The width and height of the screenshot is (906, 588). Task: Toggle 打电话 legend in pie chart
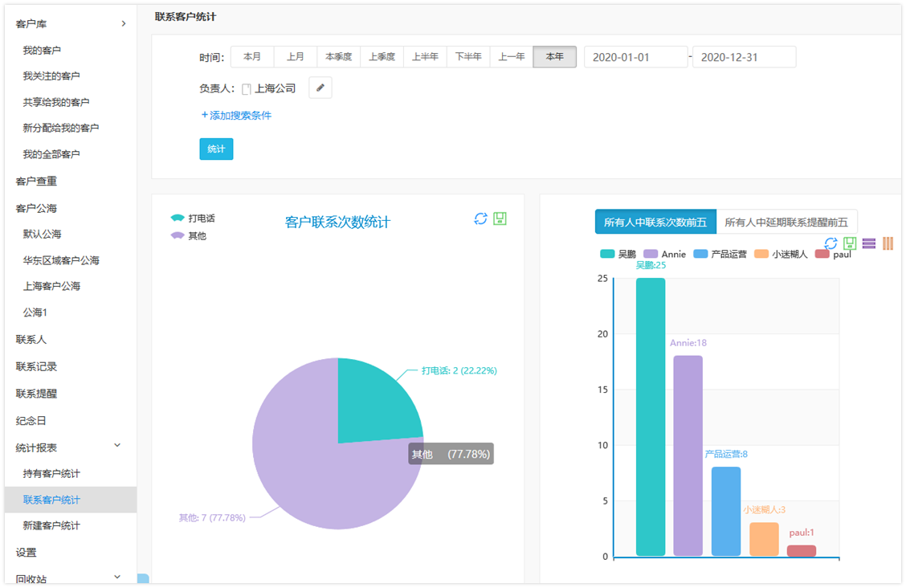click(x=193, y=218)
